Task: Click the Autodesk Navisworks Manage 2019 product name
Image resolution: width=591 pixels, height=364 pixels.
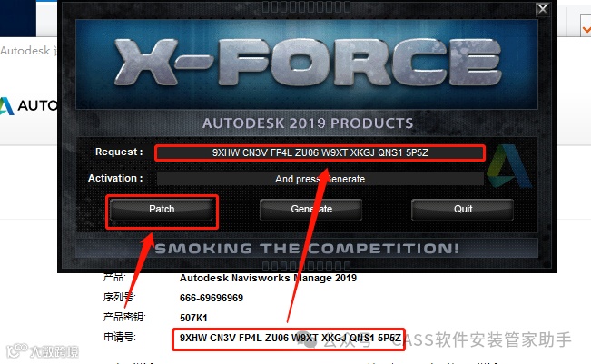Action: (x=268, y=278)
